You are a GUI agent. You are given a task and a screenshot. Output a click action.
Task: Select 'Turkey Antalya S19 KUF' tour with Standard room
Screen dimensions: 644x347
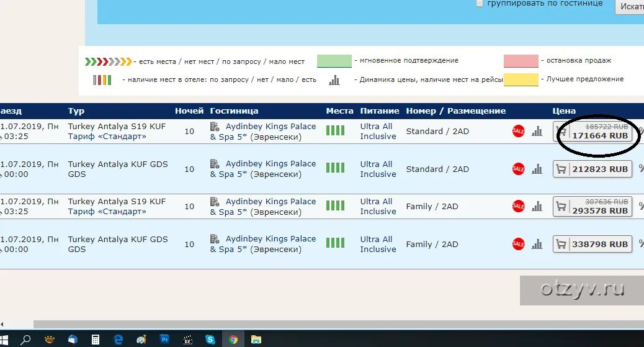117,126
